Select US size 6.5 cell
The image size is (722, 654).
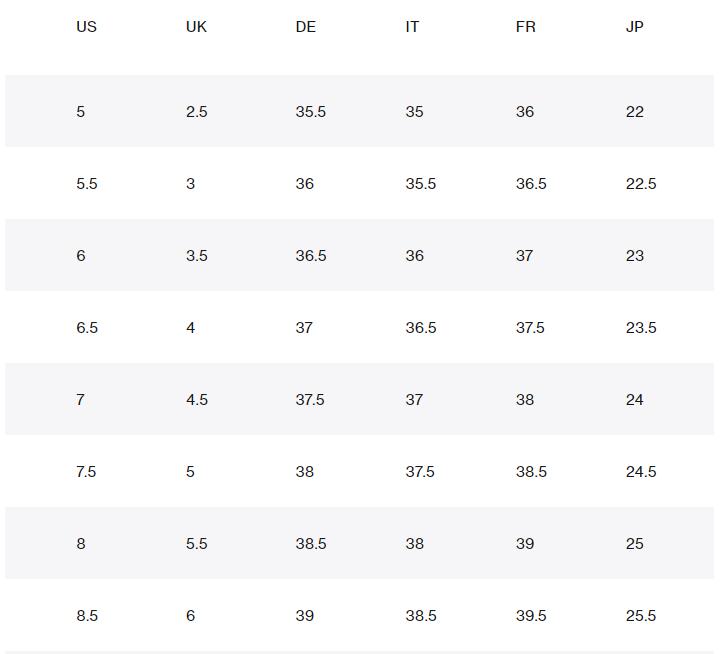(x=87, y=328)
